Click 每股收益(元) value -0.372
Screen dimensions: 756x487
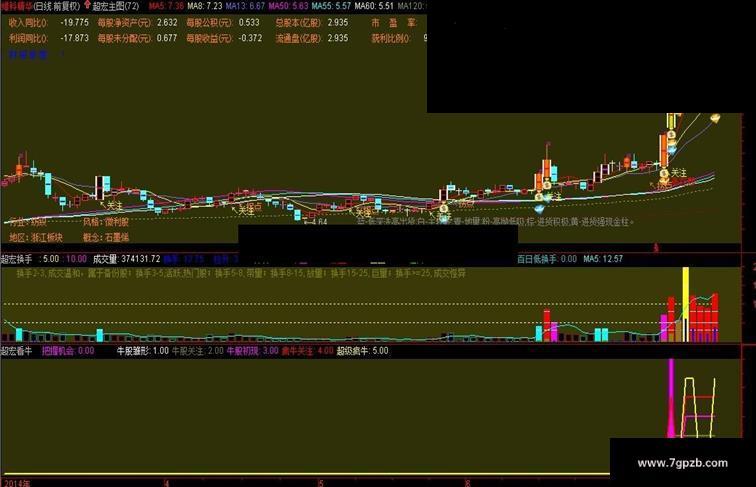tap(250, 38)
